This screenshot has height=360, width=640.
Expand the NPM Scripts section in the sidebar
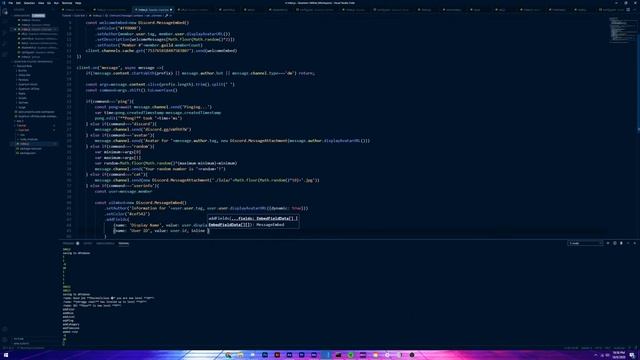tap(35, 343)
